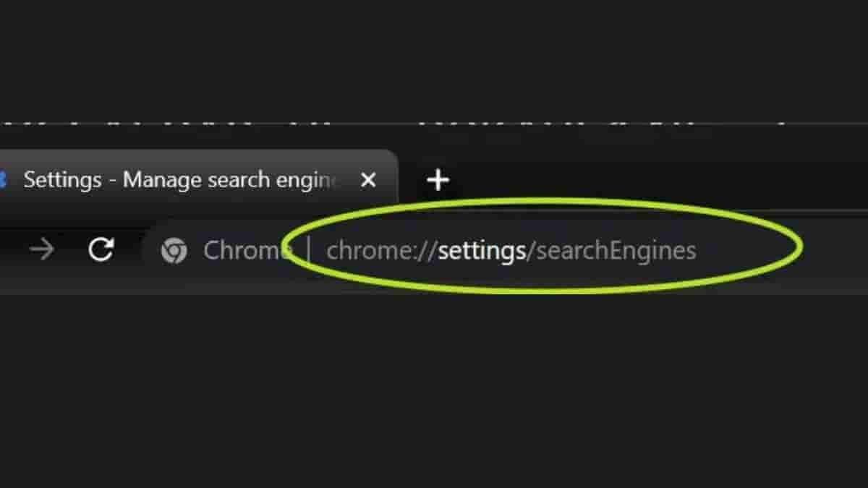Click the reload page icon

click(x=101, y=250)
